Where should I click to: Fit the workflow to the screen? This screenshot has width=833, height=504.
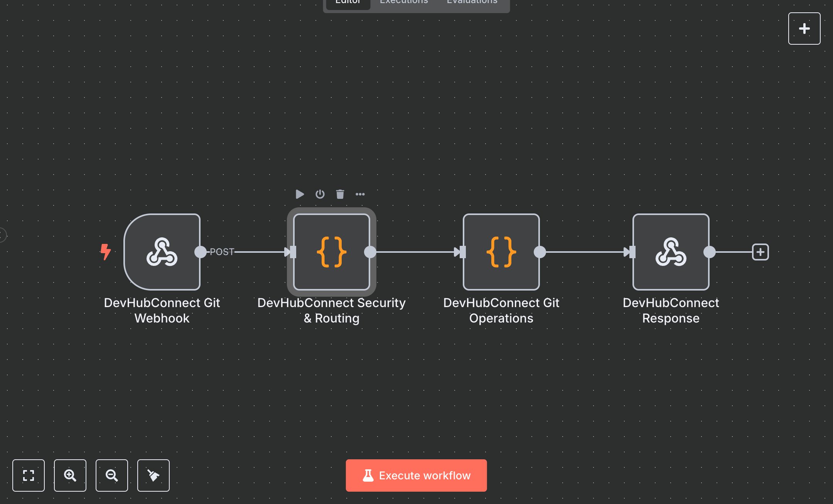click(x=29, y=475)
